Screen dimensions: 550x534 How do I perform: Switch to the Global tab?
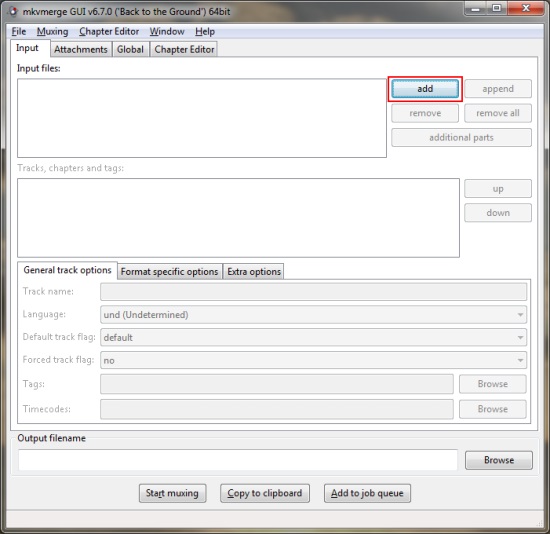point(130,49)
